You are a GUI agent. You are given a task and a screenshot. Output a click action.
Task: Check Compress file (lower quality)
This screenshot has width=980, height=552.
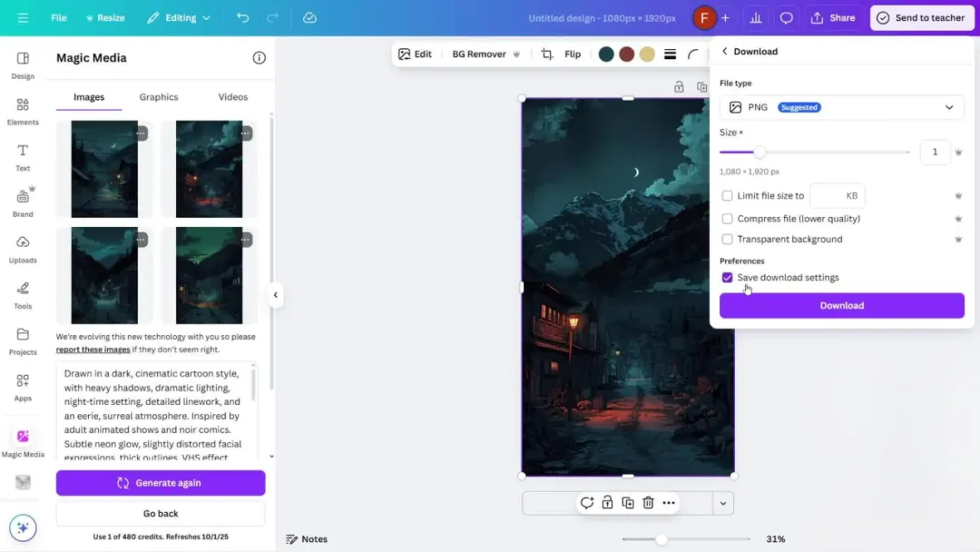coord(727,219)
